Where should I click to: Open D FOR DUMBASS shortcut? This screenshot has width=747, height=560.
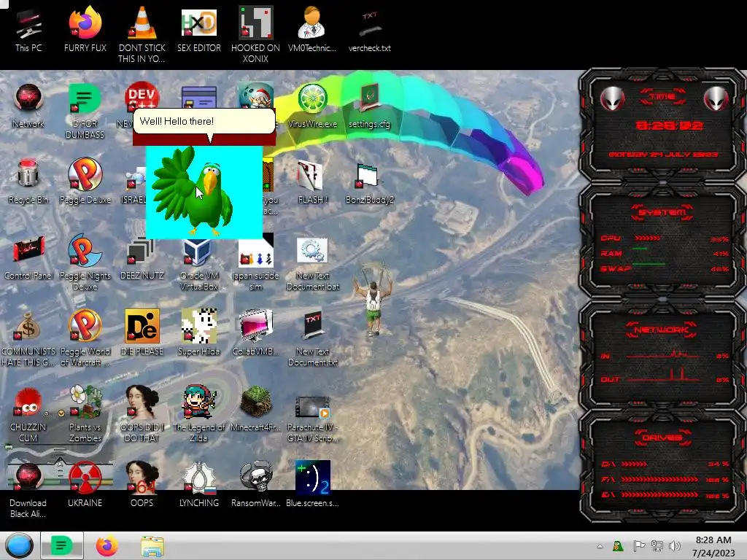[85, 111]
